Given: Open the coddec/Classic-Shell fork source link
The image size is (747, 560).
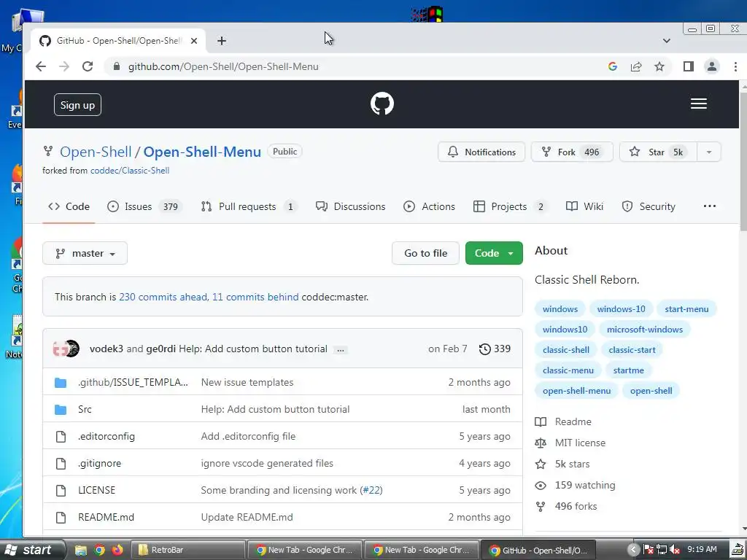Looking at the screenshot, I should click(130, 171).
